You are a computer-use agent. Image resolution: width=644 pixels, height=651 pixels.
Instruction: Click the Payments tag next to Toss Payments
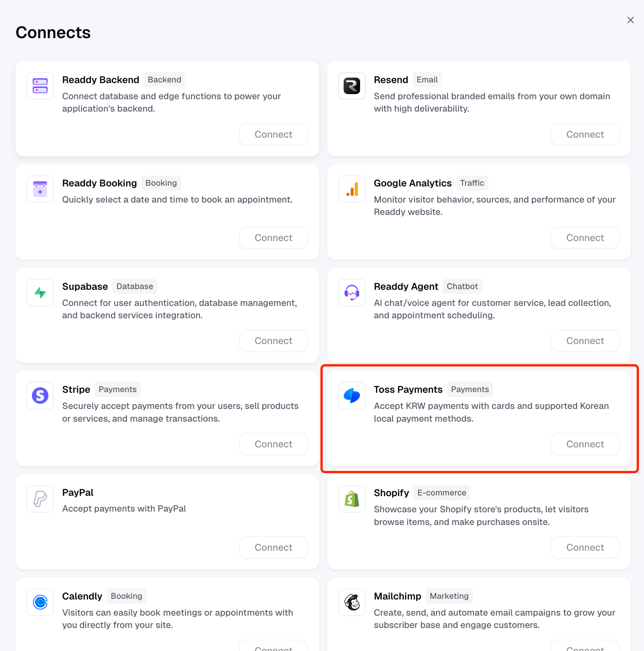click(470, 389)
